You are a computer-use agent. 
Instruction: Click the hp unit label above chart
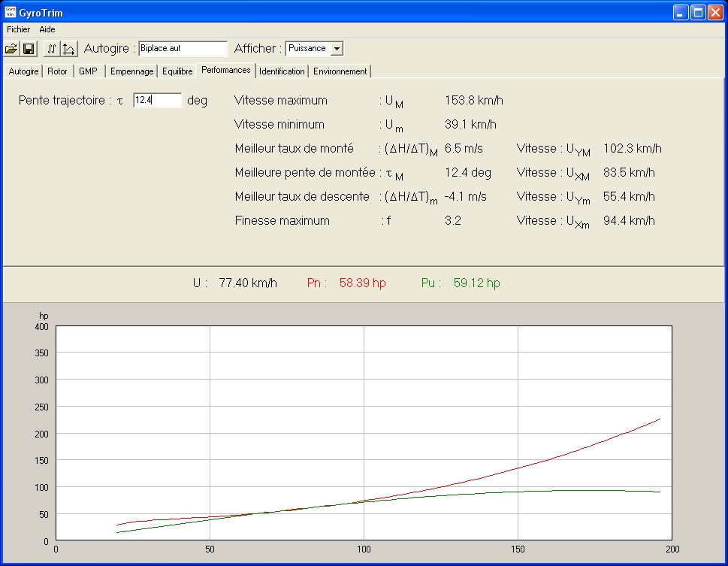pos(44,316)
